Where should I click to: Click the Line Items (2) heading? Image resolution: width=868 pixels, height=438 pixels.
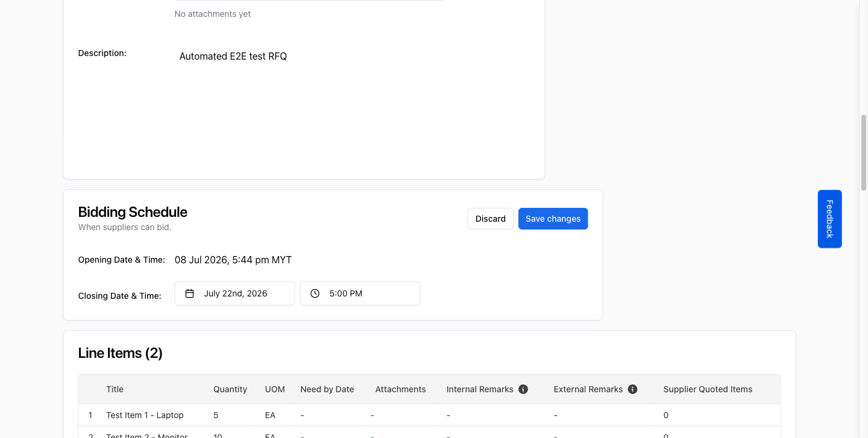tap(121, 353)
